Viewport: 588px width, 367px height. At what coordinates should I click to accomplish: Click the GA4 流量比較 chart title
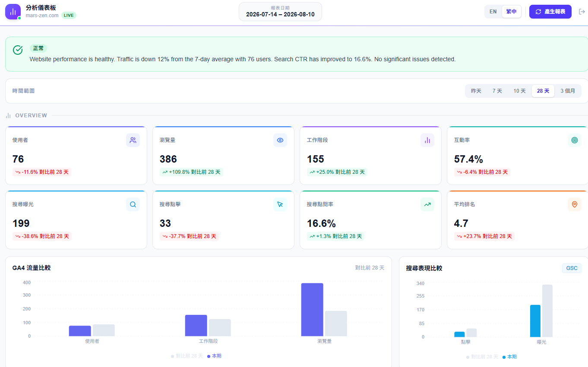pyautogui.click(x=32, y=268)
